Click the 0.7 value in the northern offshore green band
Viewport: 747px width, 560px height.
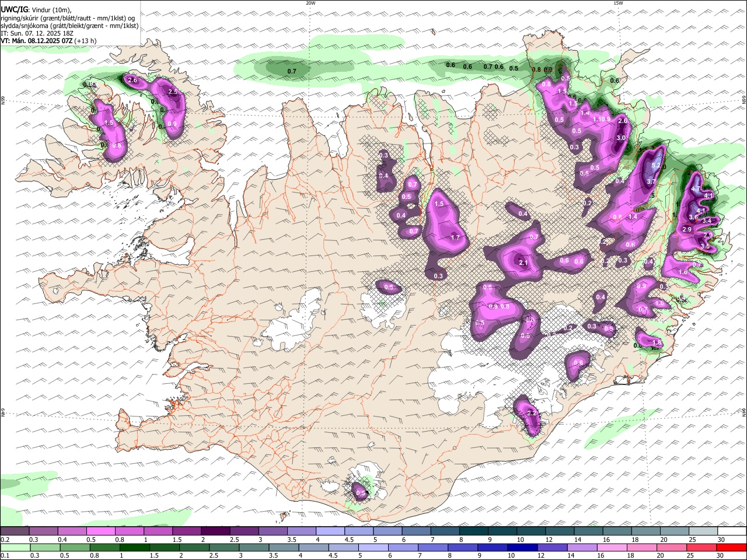pos(292,71)
